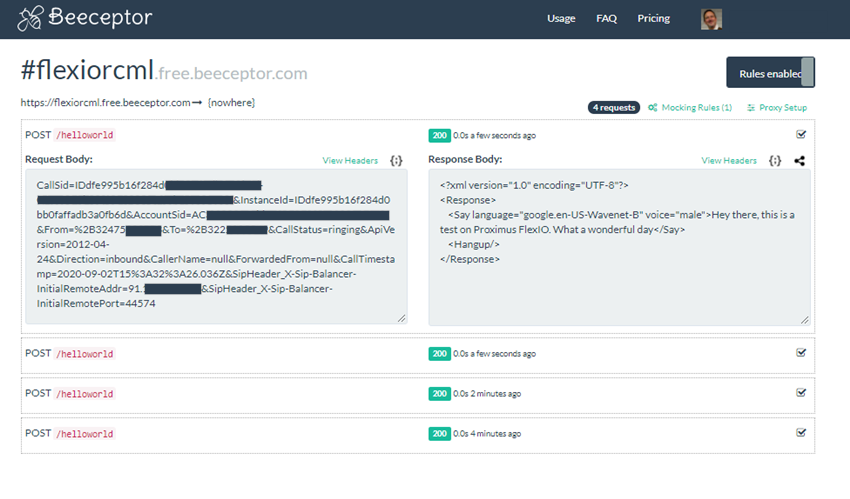
Task: Expand the second few-seconds-ago POST request
Action: tap(417, 354)
